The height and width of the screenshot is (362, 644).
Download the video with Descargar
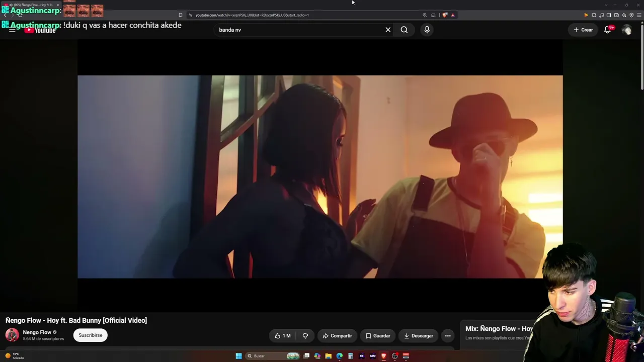pos(418,336)
